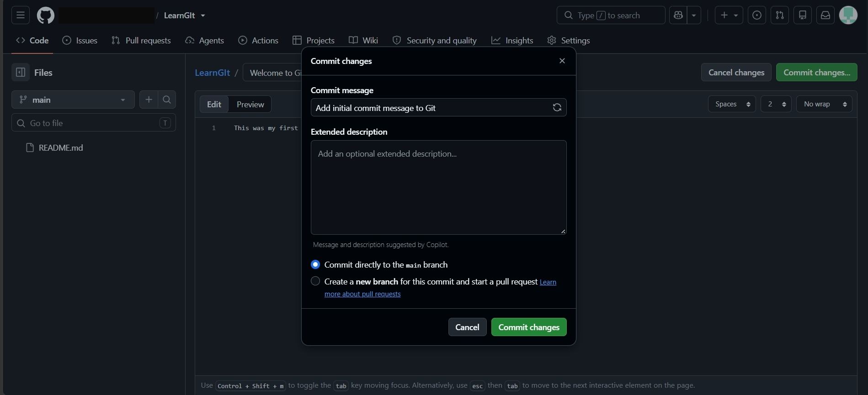Go to GitHub homepage via Octocat logo
Viewport: 868px width, 395px height.
click(45, 15)
